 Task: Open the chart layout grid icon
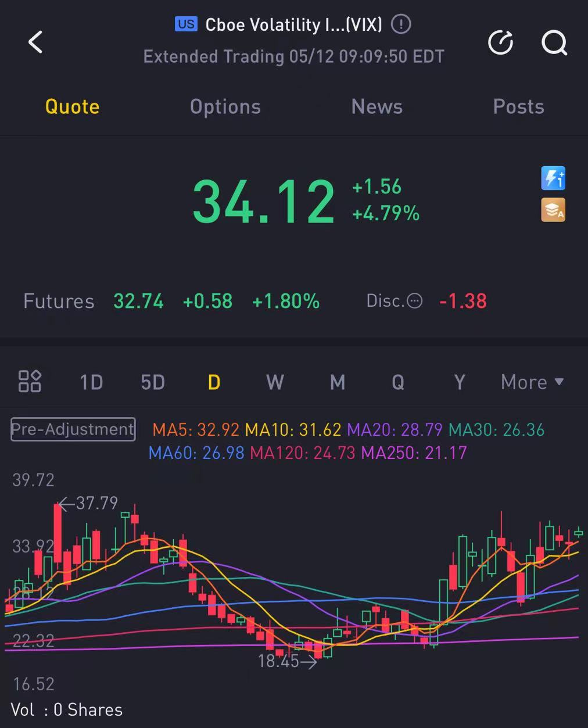(30, 382)
